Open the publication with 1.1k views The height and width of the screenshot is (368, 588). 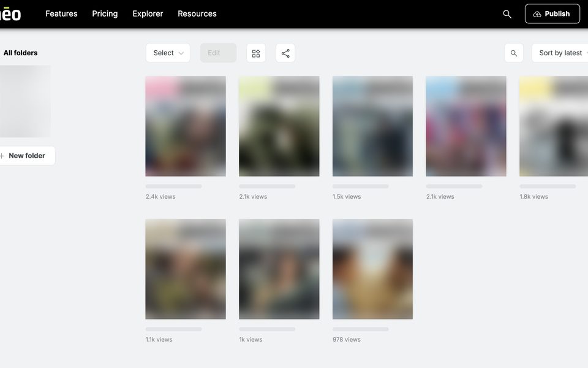186,269
